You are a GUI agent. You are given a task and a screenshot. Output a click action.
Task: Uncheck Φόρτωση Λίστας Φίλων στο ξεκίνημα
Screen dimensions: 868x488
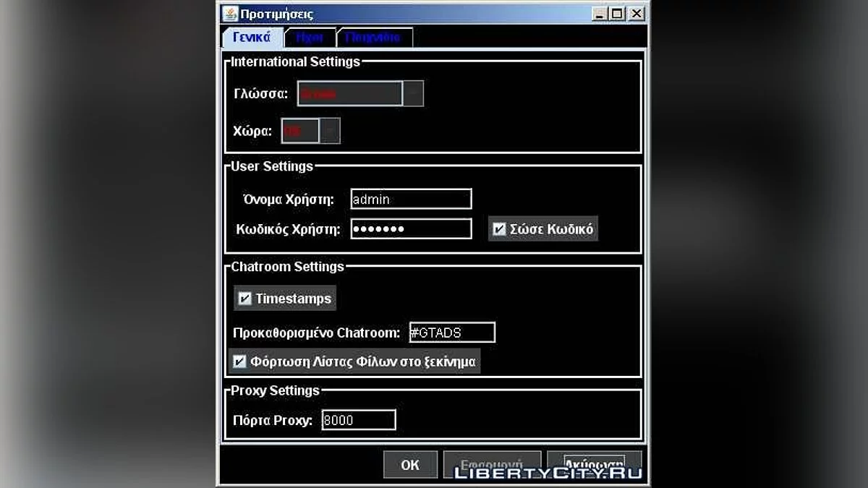click(x=239, y=361)
